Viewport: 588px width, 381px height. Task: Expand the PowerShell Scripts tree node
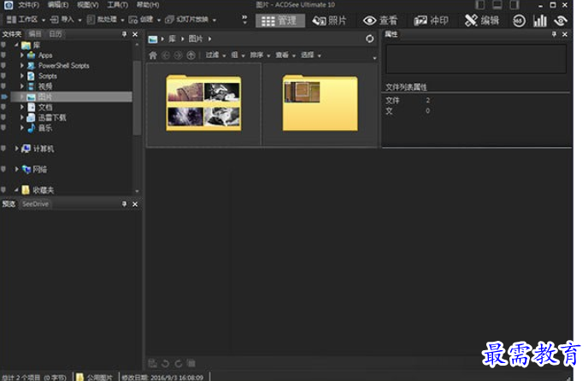21,66
